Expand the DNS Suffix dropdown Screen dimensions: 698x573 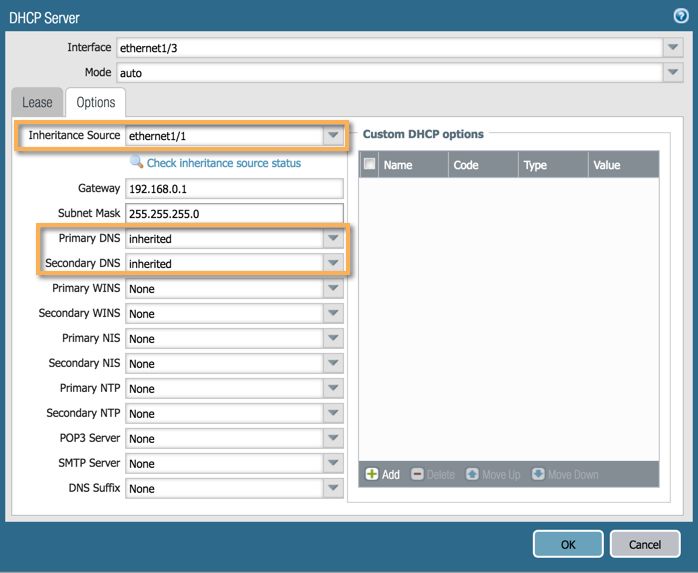point(332,488)
